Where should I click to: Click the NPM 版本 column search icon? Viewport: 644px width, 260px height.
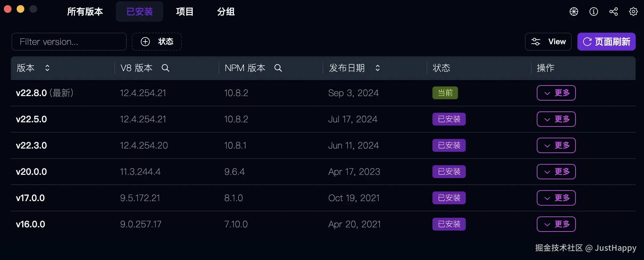[278, 68]
